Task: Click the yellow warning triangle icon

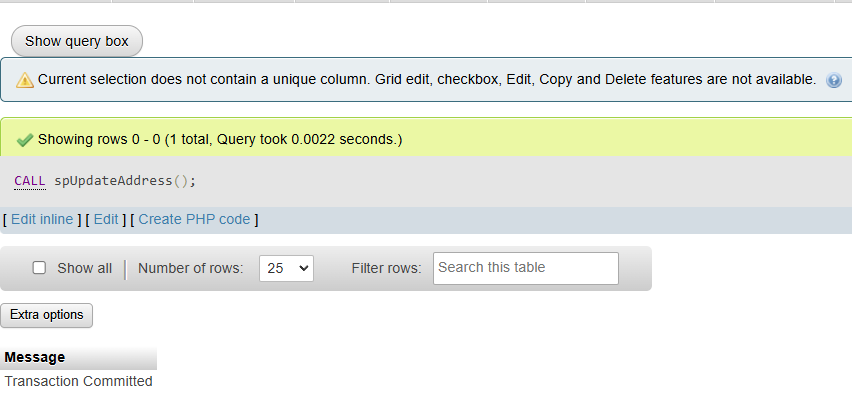Action: pyautogui.click(x=24, y=80)
